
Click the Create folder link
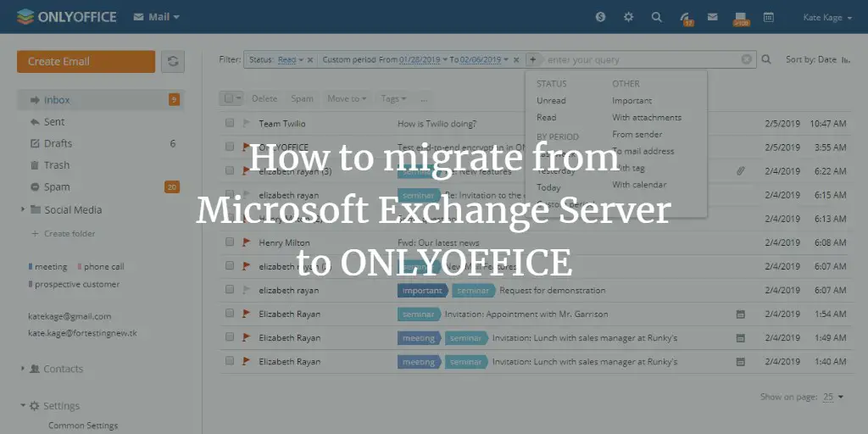coord(64,234)
